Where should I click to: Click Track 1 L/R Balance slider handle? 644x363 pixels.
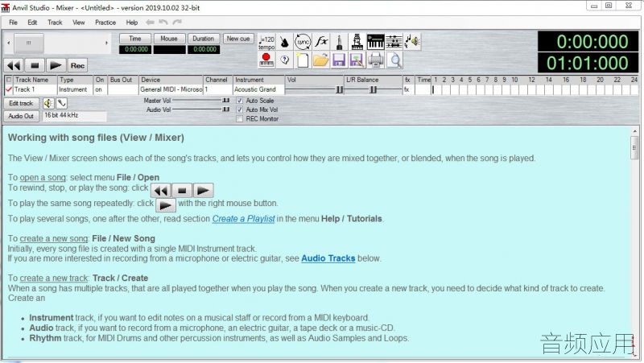pos(373,89)
